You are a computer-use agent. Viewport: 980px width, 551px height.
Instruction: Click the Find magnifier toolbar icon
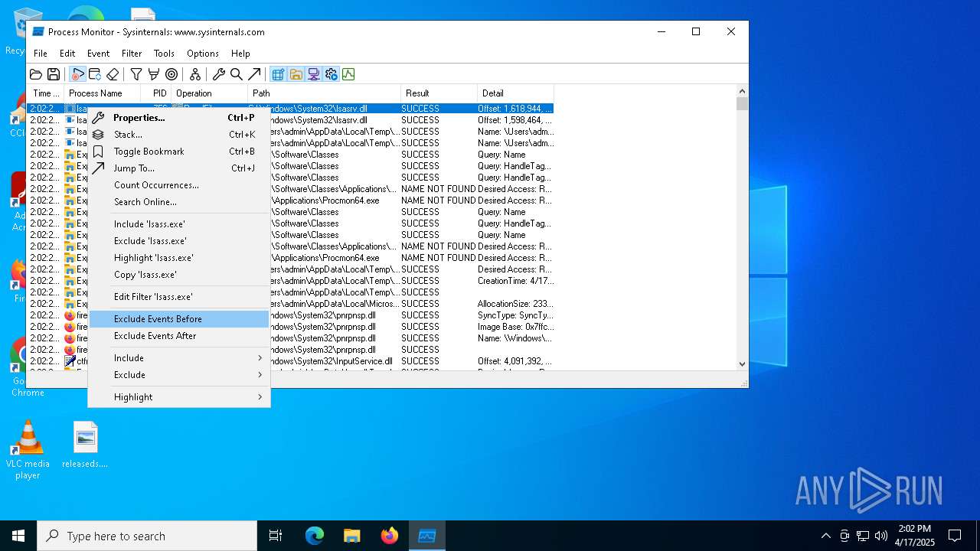pos(237,74)
